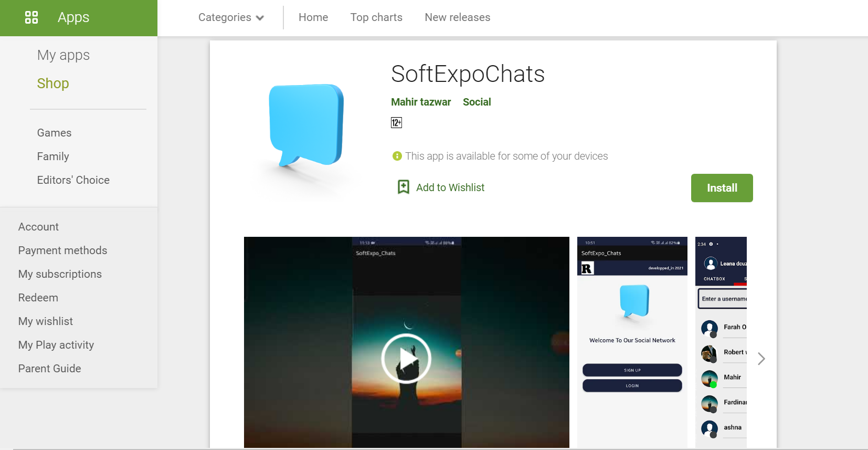The image size is (868, 450).
Task: Open the Apps header label
Action: click(x=73, y=17)
